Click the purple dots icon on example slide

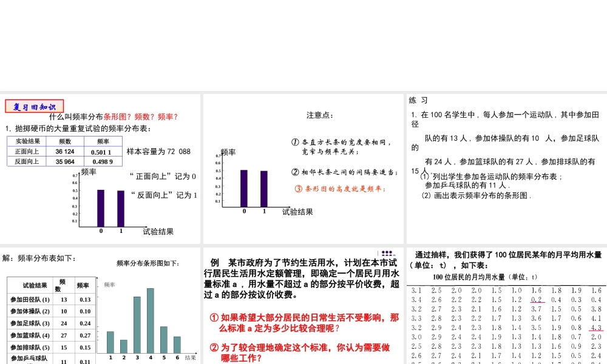387,254
